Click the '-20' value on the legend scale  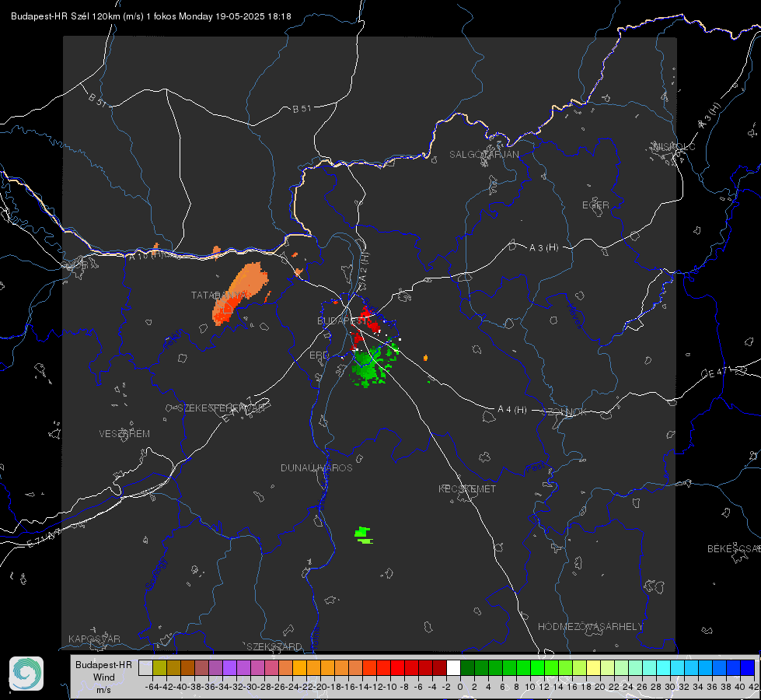click(319, 687)
